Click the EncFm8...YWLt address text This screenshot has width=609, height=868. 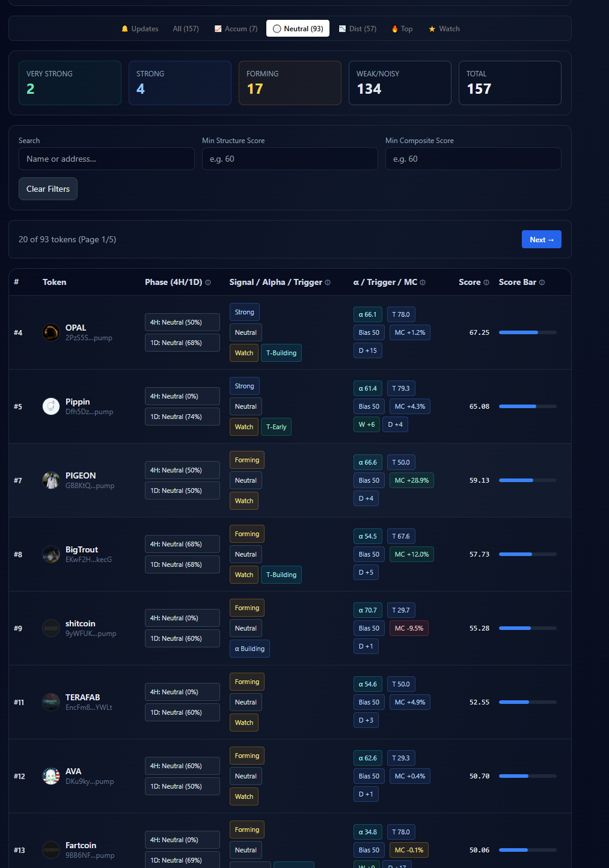point(89,708)
